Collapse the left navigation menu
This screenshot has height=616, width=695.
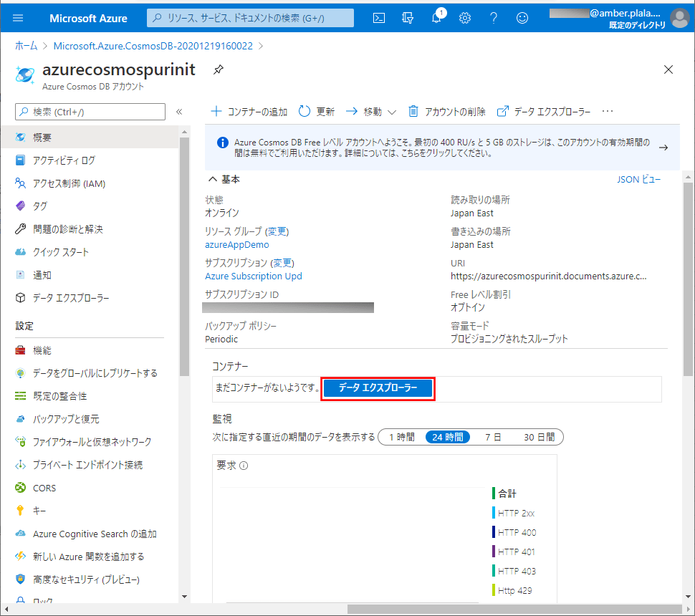[x=179, y=112]
